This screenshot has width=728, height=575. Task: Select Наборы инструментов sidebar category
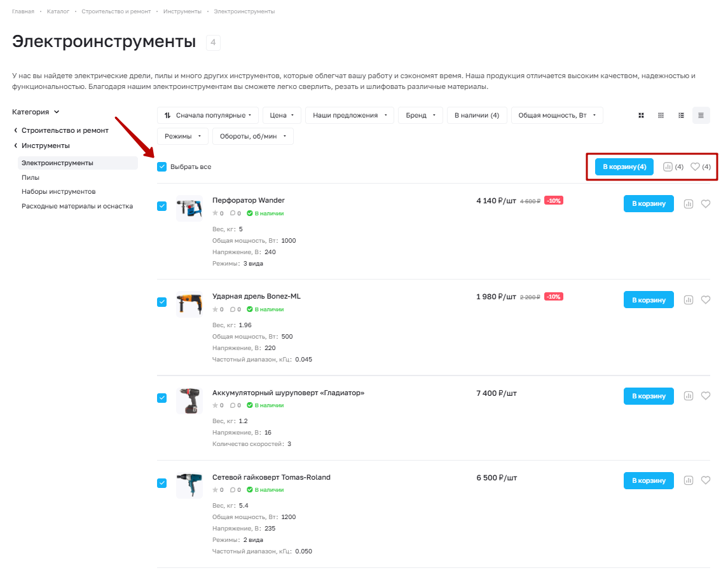58,192
